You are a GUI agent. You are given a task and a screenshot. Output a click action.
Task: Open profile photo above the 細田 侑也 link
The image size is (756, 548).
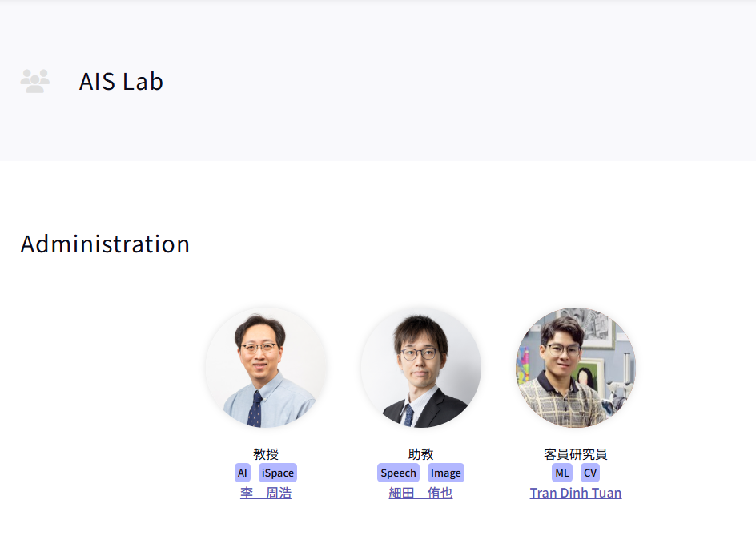tap(421, 367)
